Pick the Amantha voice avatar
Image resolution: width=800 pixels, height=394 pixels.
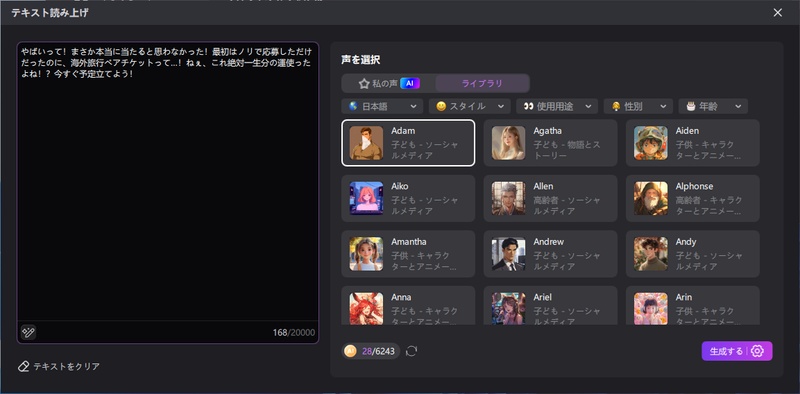tap(366, 254)
